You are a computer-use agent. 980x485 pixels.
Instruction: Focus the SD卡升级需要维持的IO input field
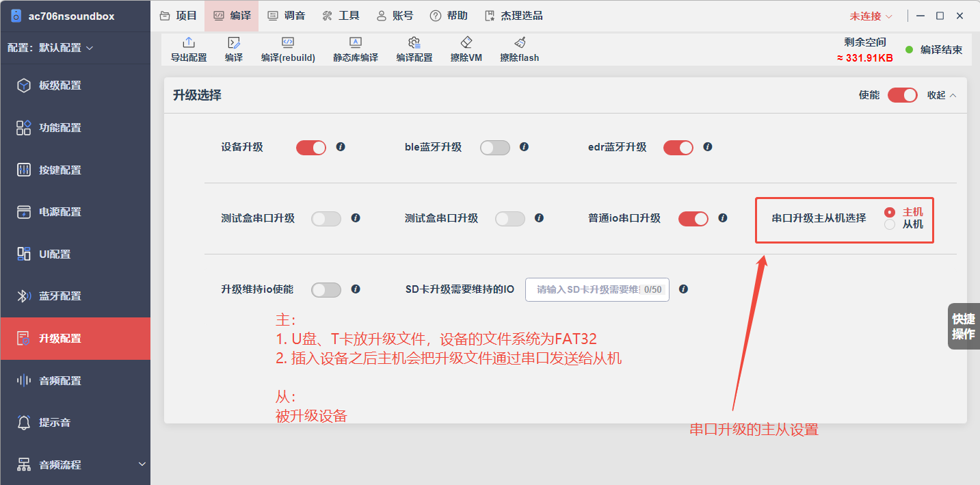(597, 289)
